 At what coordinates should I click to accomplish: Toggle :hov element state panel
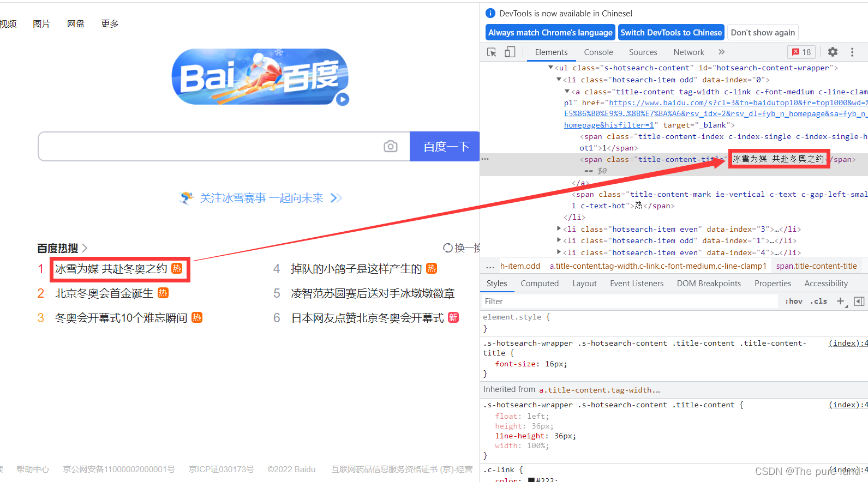[x=793, y=301]
